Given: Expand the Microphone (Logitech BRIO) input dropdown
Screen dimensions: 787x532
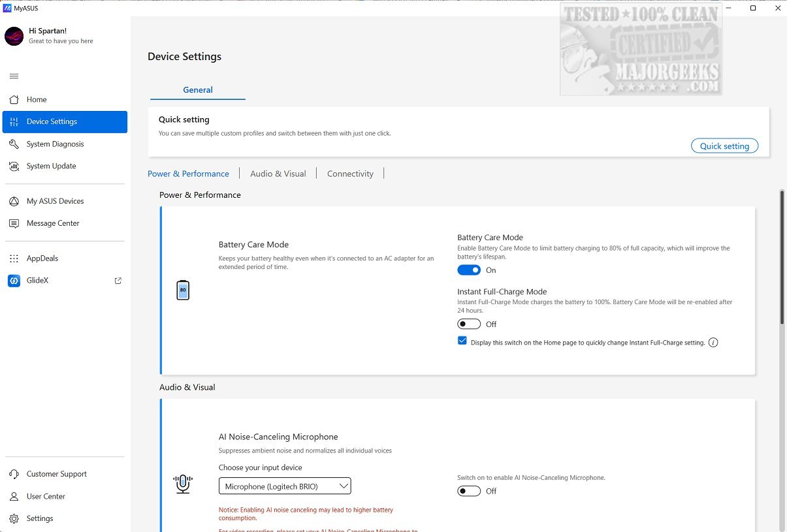Looking at the screenshot, I should [x=285, y=486].
